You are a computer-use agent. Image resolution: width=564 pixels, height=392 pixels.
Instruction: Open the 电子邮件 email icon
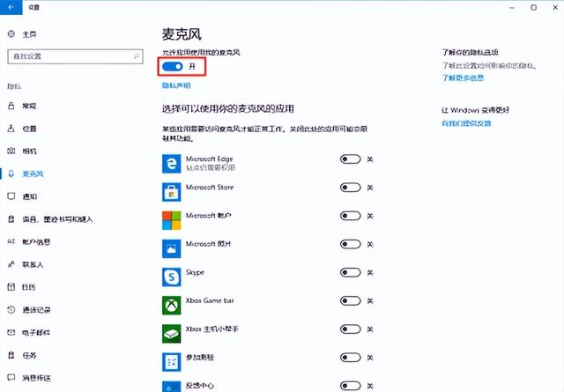pos(11,332)
